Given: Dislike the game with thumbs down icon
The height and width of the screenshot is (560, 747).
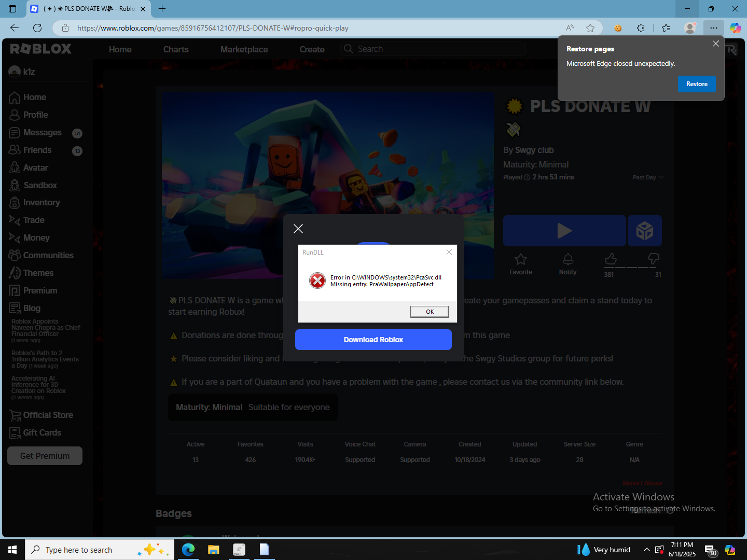Looking at the screenshot, I should click(654, 258).
